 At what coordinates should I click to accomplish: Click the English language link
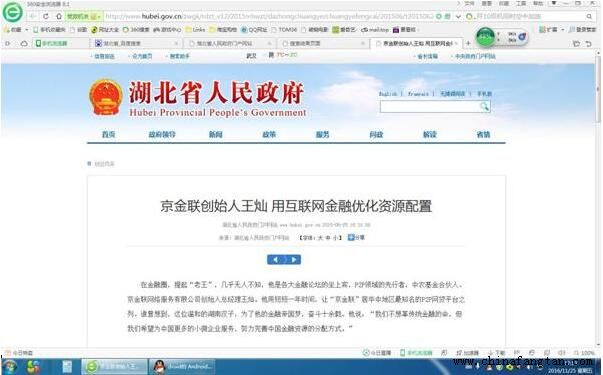388,94
